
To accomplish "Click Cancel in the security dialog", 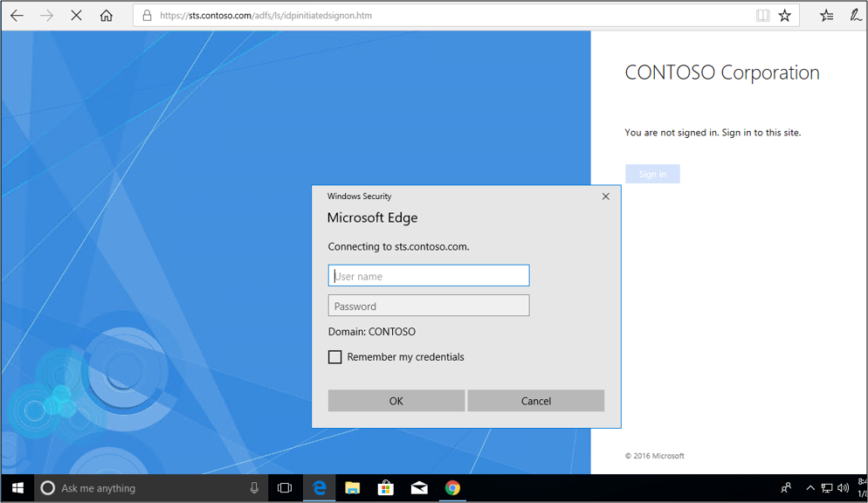I will (536, 401).
